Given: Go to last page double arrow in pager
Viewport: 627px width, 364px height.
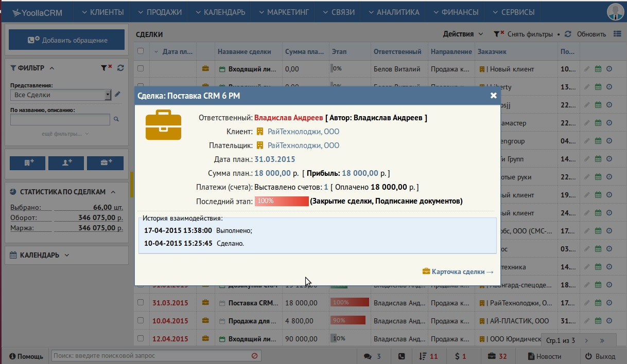Looking at the screenshot, I should pyautogui.click(x=602, y=340).
